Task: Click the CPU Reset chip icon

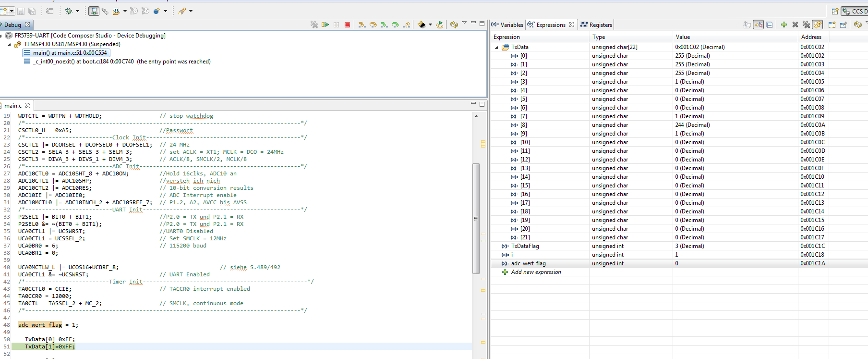Action: click(x=422, y=25)
